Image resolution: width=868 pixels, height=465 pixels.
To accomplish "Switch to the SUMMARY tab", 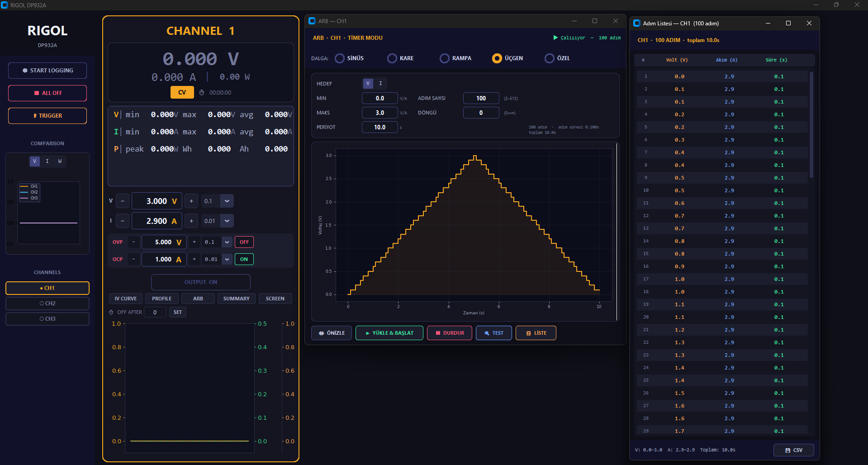I will (236, 299).
